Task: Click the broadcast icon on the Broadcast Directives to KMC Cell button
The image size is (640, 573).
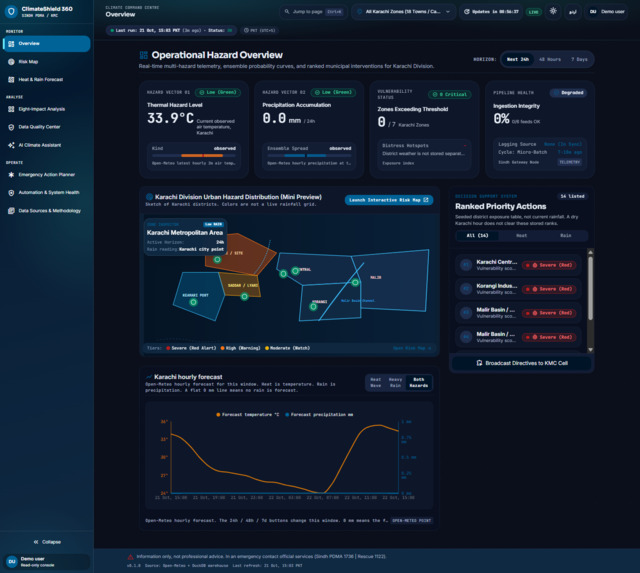Action: (479, 363)
